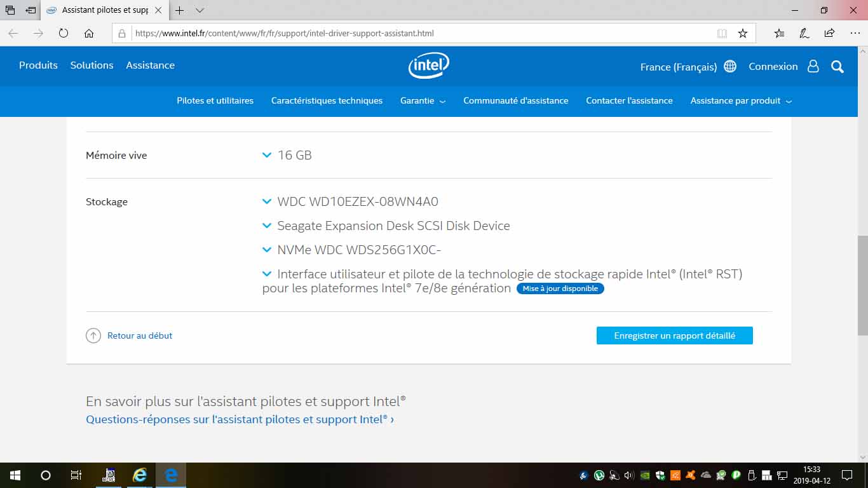The image size is (868, 488).
Task: Click the Retour au début link
Action: [140, 335]
